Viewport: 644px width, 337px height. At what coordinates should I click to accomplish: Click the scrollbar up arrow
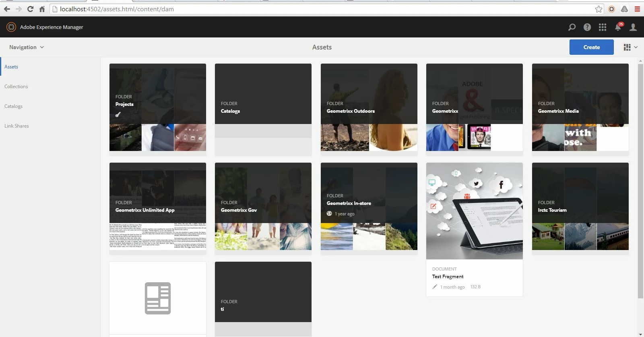(640, 61)
